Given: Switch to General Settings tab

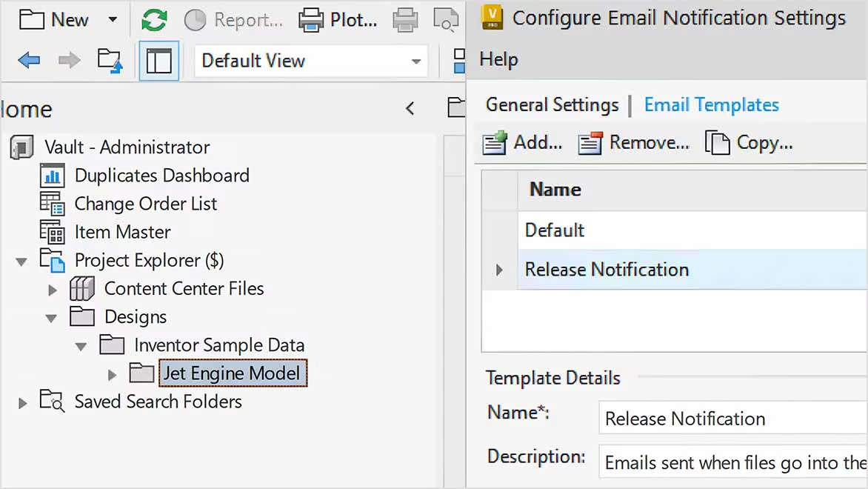Looking at the screenshot, I should coord(552,104).
